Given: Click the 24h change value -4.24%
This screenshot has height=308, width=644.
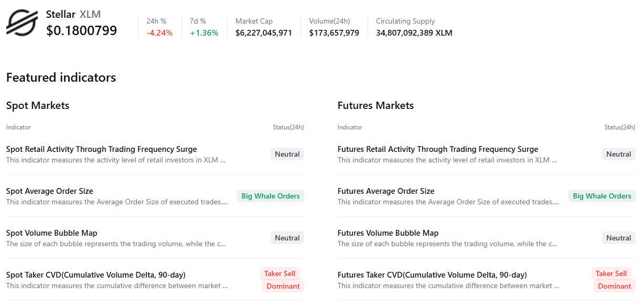Looking at the screenshot, I should (159, 33).
